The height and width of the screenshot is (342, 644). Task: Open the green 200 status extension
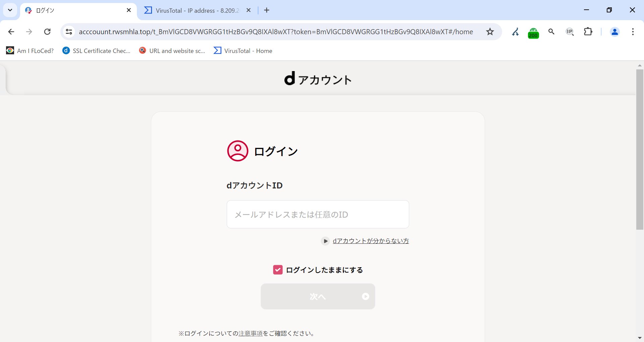tap(533, 33)
